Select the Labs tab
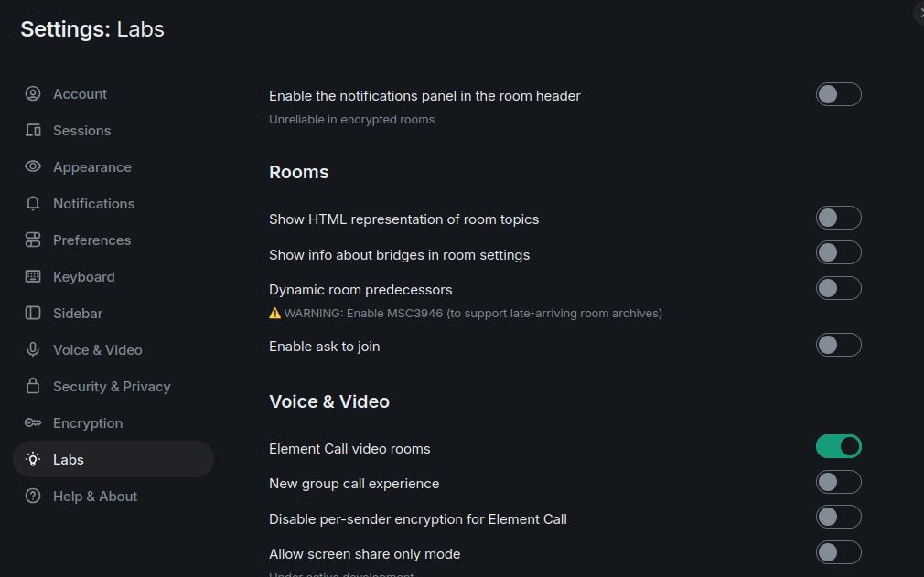Viewport: 924px width, 577px height. [69, 460]
